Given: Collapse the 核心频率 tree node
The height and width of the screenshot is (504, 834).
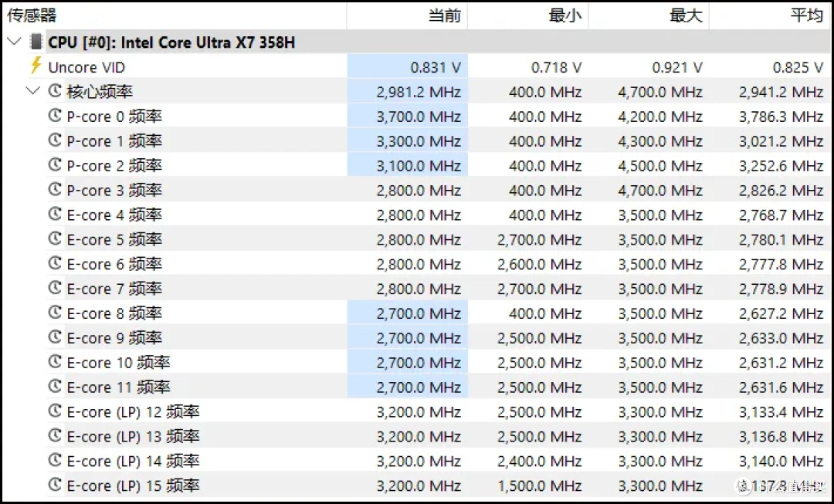Looking at the screenshot, I should (x=33, y=91).
